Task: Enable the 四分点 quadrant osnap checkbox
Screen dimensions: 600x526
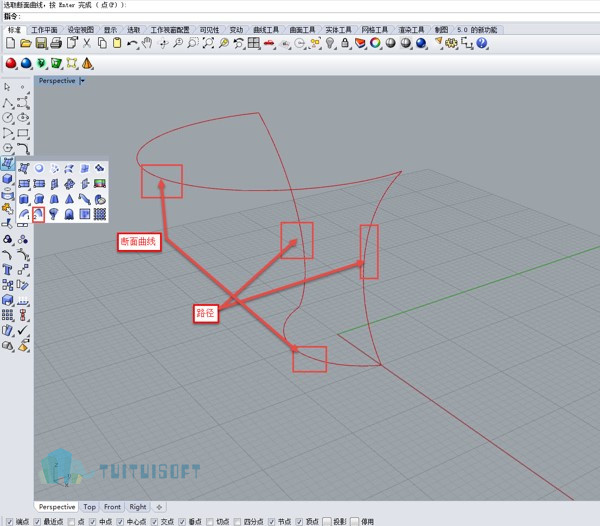Action: click(x=237, y=522)
